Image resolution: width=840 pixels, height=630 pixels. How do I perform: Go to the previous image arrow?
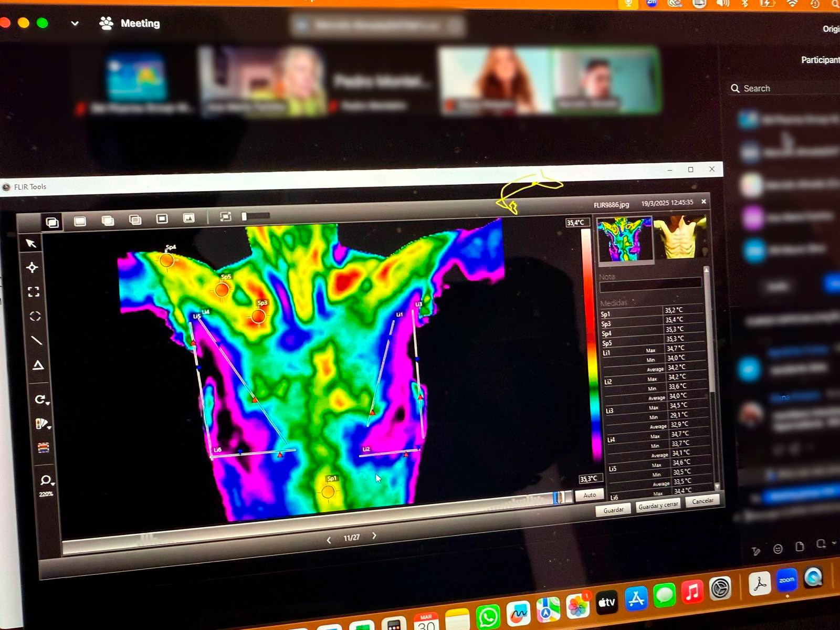click(329, 540)
